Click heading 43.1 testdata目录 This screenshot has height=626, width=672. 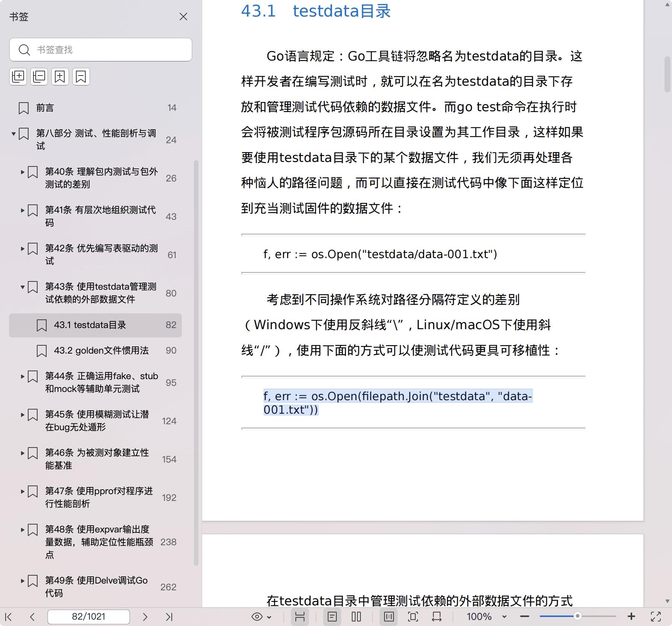click(316, 11)
